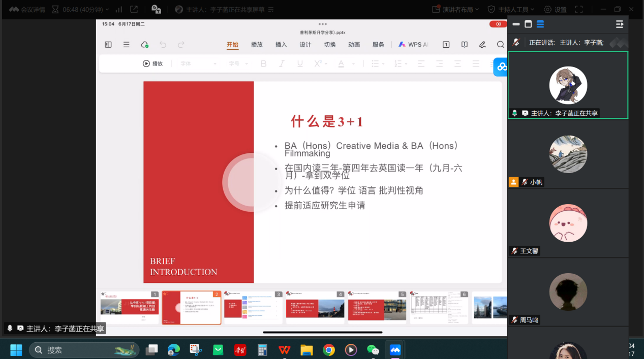Image resolution: width=644 pixels, height=359 pixels.
Task: Click the blue floating cloud tool icon
Action: tap(501, 67)
